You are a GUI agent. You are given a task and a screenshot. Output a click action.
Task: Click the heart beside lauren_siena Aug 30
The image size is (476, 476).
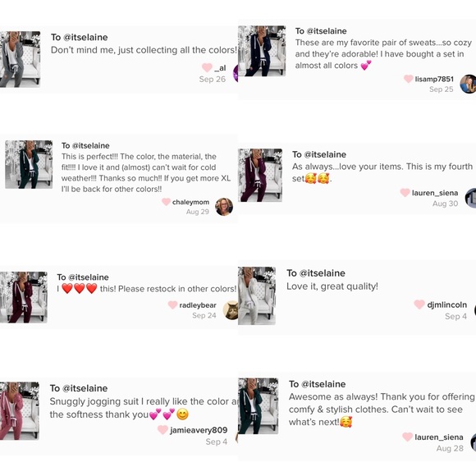pyautogui.click(x=405, y=193)
